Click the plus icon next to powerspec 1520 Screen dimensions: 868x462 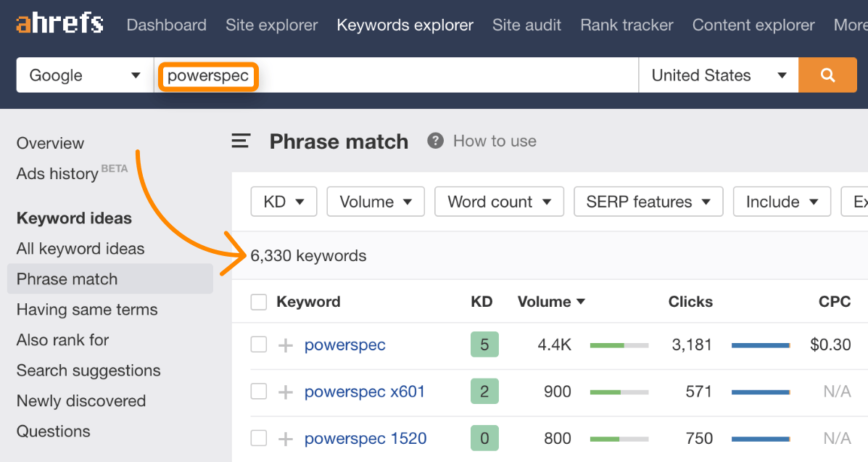pos(285,439)
